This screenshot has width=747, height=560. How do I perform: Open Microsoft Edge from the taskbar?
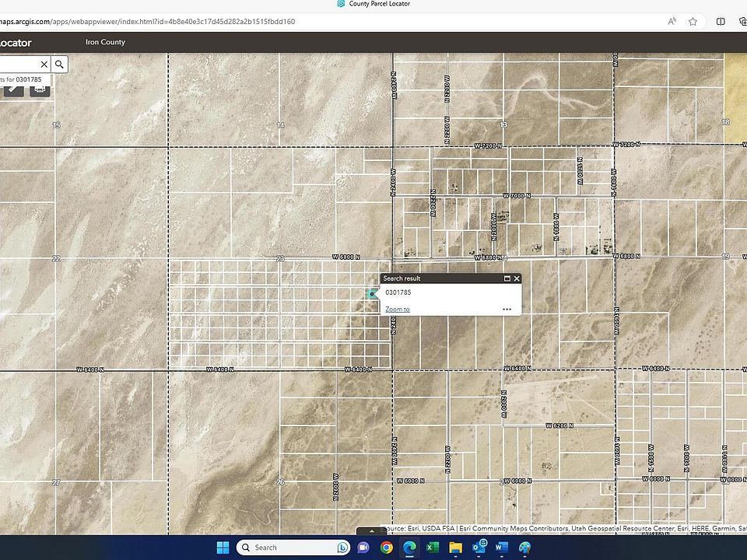[x=409, y=547]
